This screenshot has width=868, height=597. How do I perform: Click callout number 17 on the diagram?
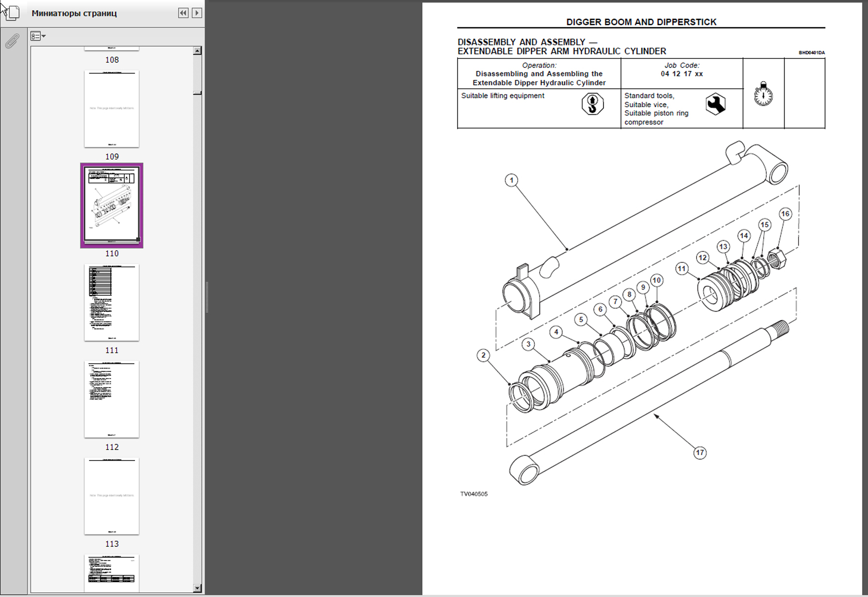(x=700, y=453)
